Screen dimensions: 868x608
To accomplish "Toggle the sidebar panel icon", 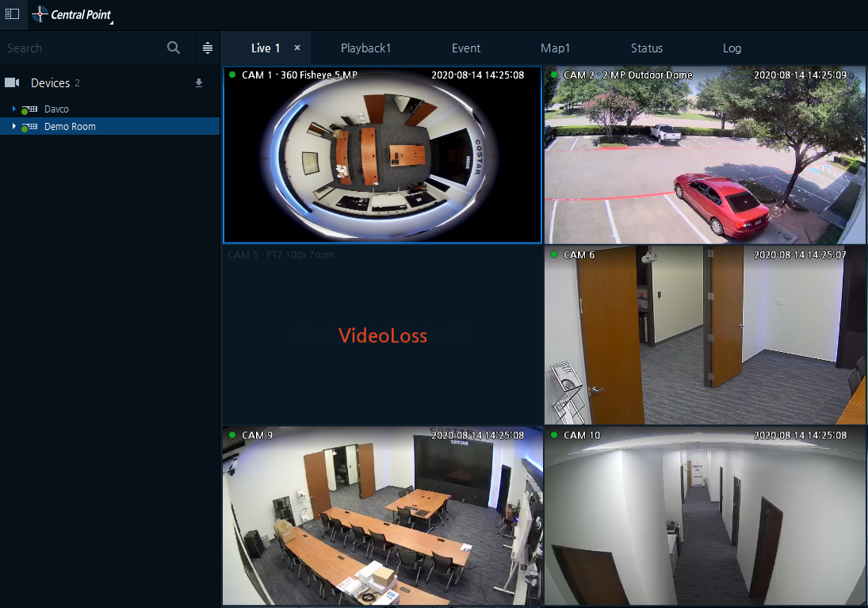I will pos(12,13).
